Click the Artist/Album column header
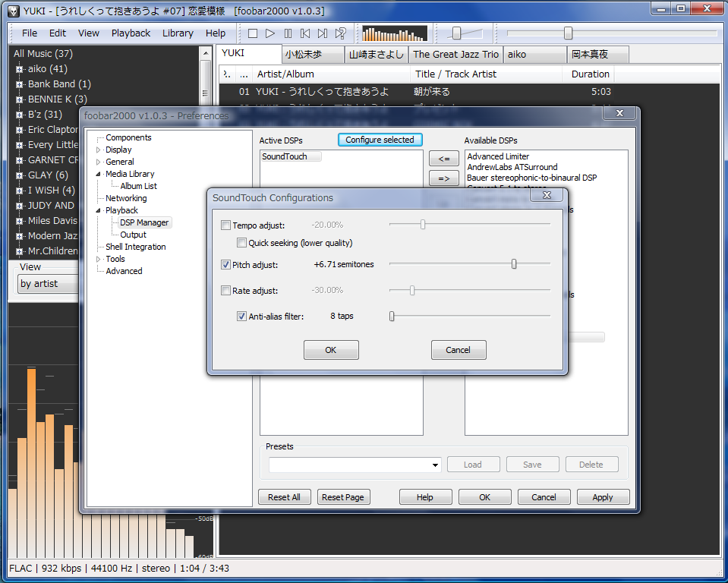The height and width of the screenshot is (583, 728). (332, 74)
